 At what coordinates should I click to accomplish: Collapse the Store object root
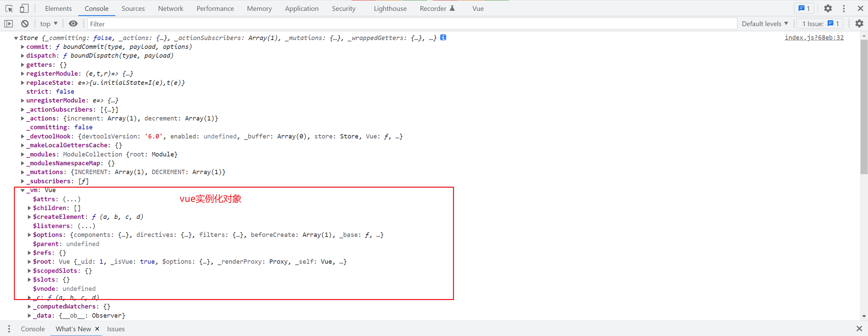pyautogui.click(x=16, y=38)
